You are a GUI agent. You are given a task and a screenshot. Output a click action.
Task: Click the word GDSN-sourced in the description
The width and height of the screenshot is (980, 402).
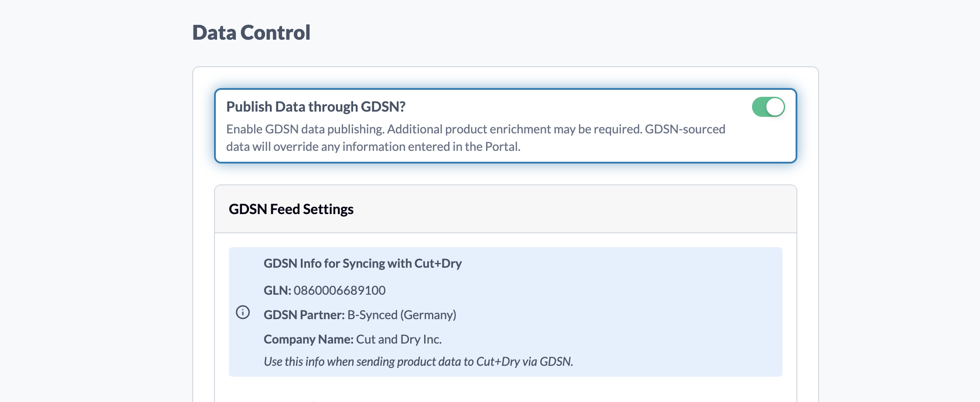[x=685, y=129]
